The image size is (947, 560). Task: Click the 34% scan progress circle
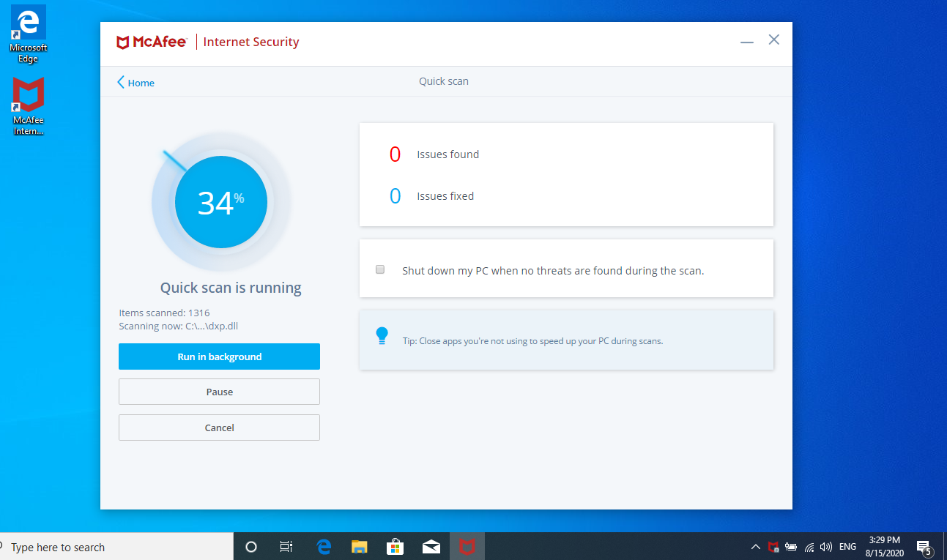[221, 203]
